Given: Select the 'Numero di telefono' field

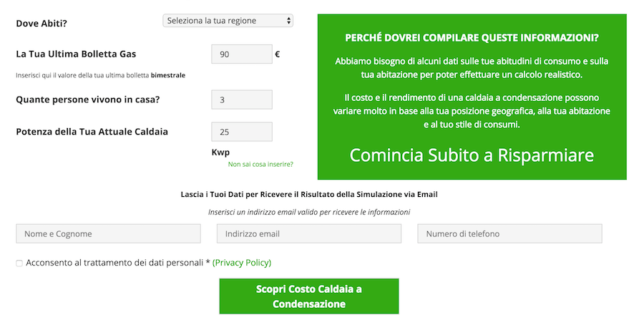Looking at the screenshot, I should [510, 234].
